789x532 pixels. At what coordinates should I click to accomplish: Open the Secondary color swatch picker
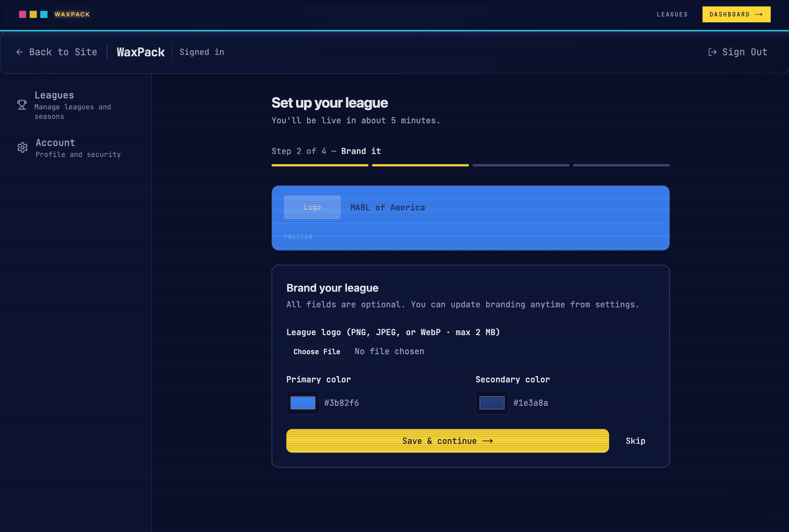492,403
